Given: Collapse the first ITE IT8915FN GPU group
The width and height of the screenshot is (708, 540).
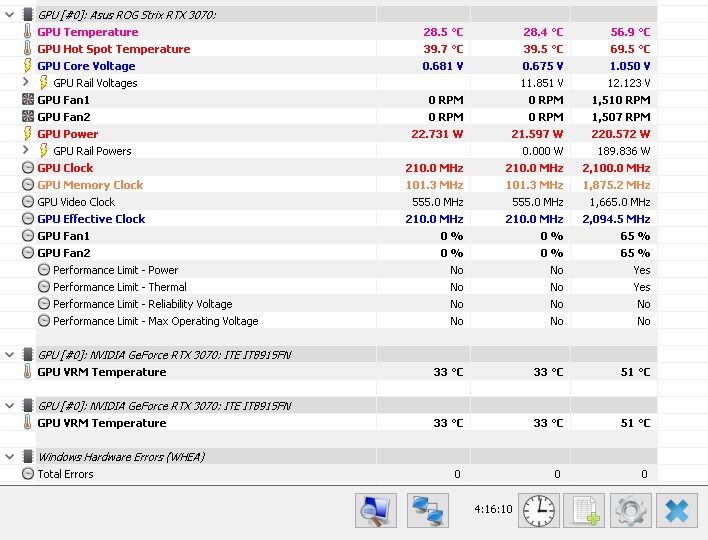Looking at the screenshot, I should tap(9, 355).
